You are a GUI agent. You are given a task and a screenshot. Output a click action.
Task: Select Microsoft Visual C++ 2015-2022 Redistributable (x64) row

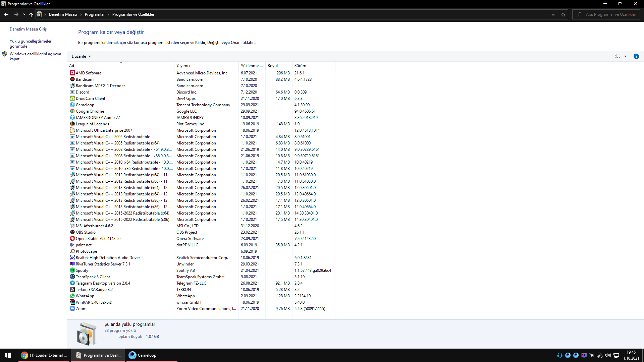(x=201, y=213)
